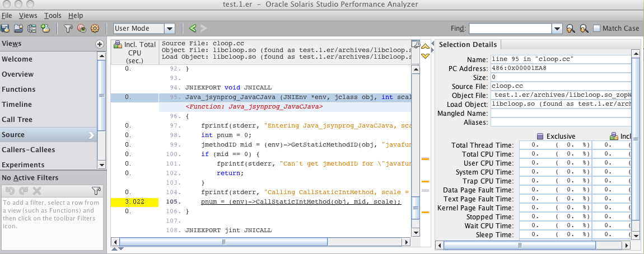Switch to the Welcome view
This screenshot has width=644, height=254.
coord(49,59)
